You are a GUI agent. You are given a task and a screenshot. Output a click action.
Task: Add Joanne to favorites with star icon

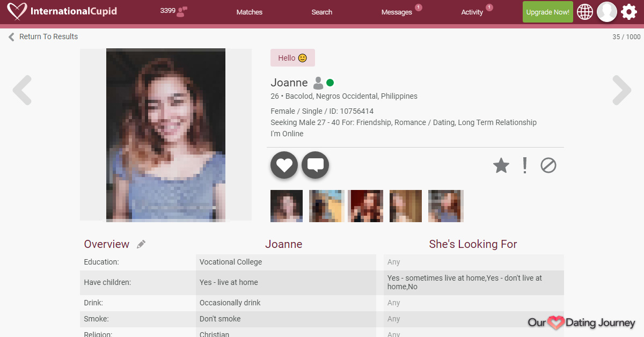[501, 166]
